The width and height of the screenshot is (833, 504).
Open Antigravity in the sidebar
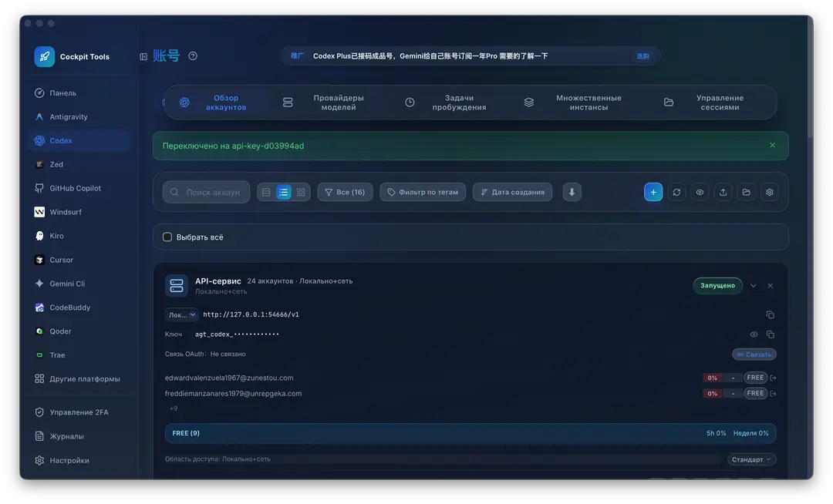pyautogui.click(x=79, y=116)
